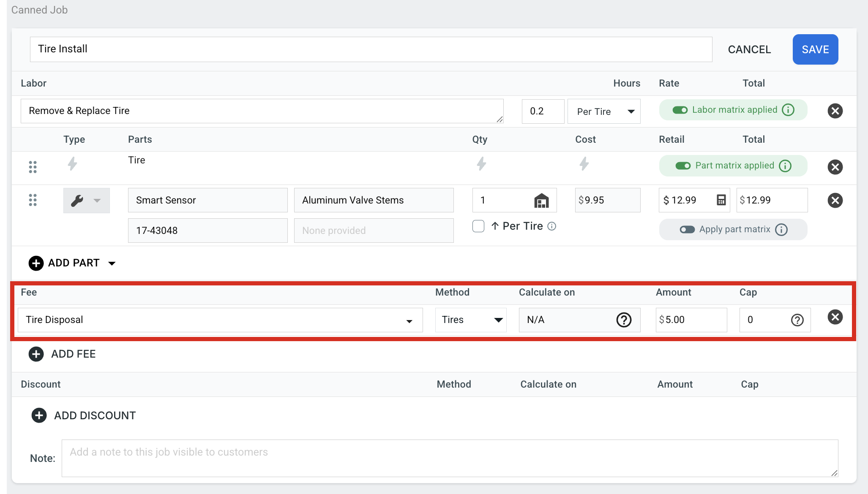Toggle off Part matrix applied switch
868x494 pixels.
pyautogui.click(x=683, y=166)
